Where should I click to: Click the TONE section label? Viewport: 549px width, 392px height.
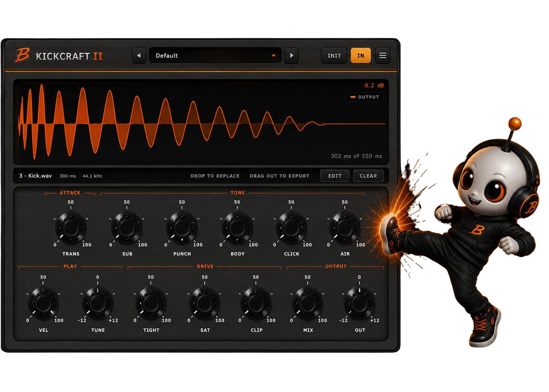[x=238, y=193]
